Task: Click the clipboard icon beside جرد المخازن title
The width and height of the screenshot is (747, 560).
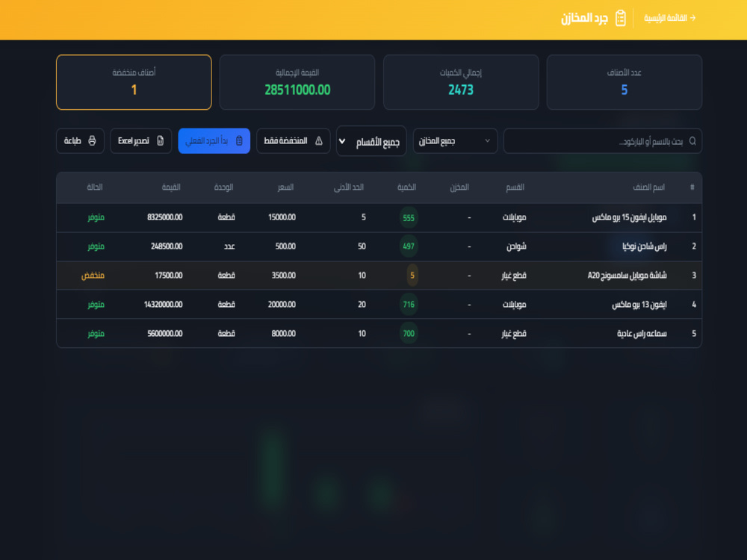Action: pos(620,18)
